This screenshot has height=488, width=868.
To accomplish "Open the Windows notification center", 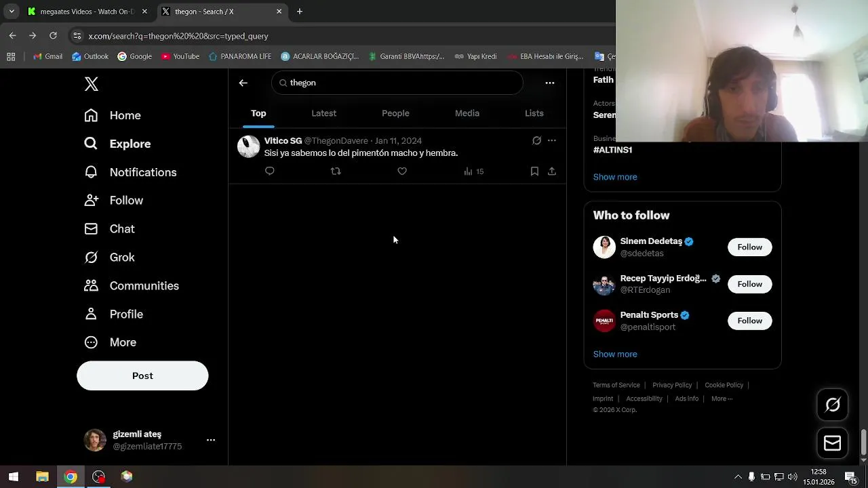I will 850,477.
